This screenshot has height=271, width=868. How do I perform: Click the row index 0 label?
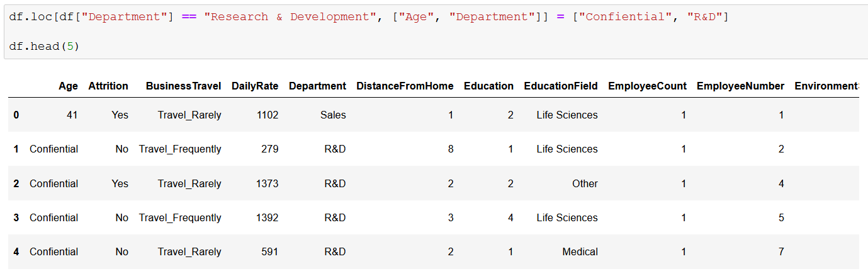click(16, 115)
